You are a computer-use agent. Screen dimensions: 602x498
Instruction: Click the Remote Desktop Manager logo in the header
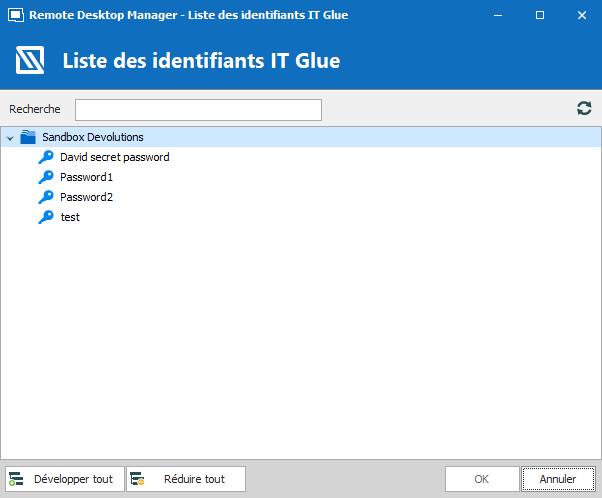30,61
